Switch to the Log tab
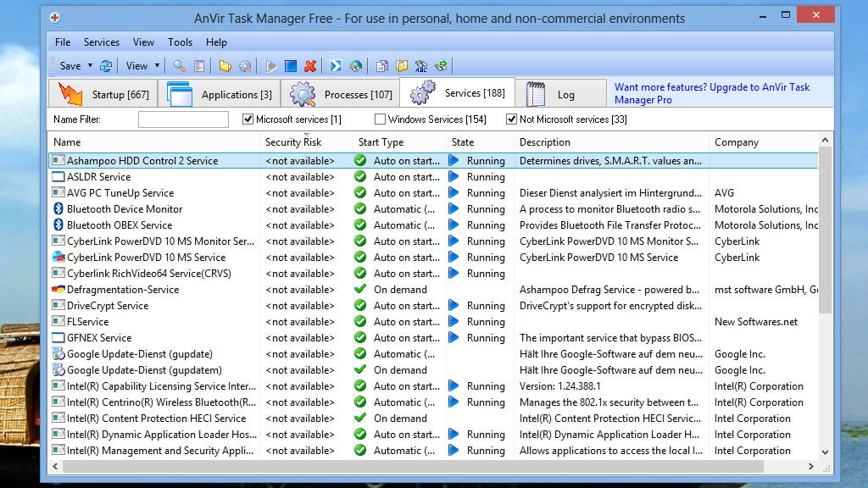 click(561, 94)
